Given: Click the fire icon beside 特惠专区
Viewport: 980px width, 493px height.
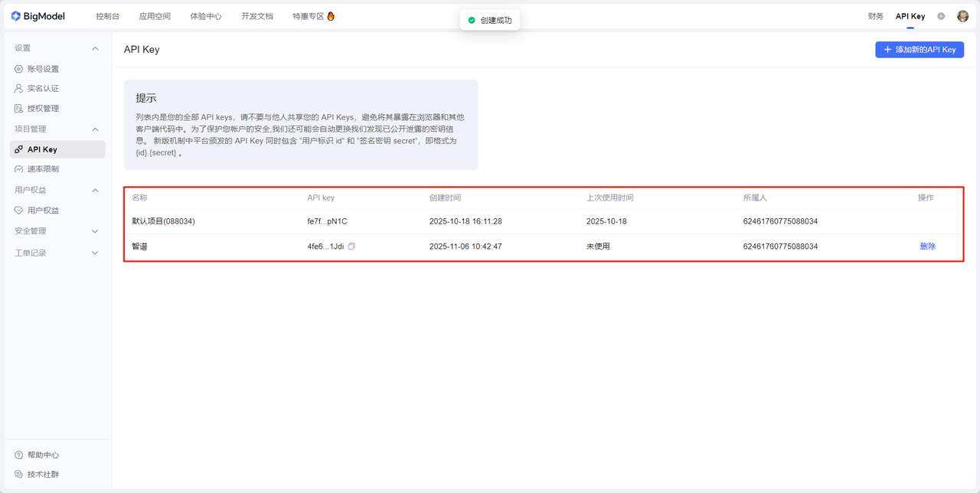Looking at the screenshot, I should [331, 16].
